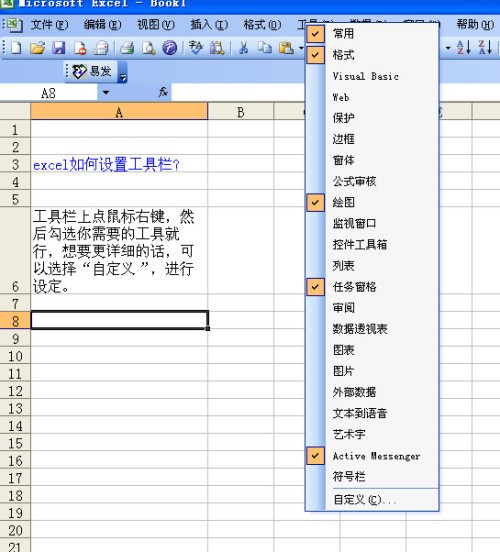Select 符号栏 toolbar entry
Viewport: 500px width, 552px height.
tap(372, 477)
